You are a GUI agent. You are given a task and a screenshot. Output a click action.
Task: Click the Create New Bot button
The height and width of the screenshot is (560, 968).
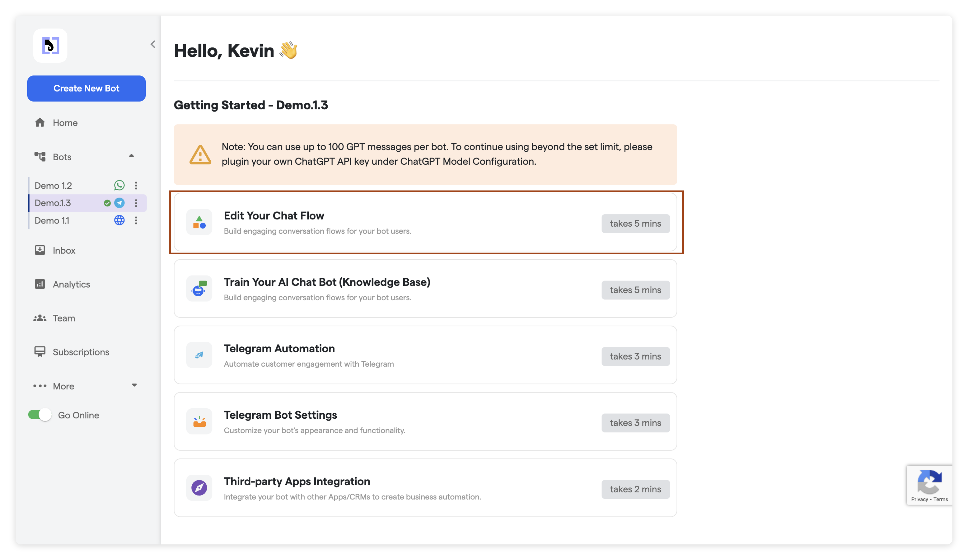[x=86, y=88]
